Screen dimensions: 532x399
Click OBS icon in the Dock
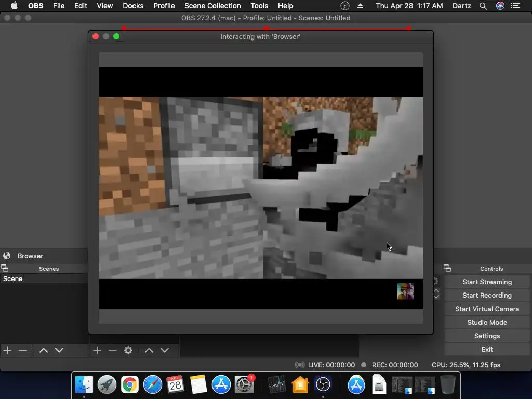[323, 384]
